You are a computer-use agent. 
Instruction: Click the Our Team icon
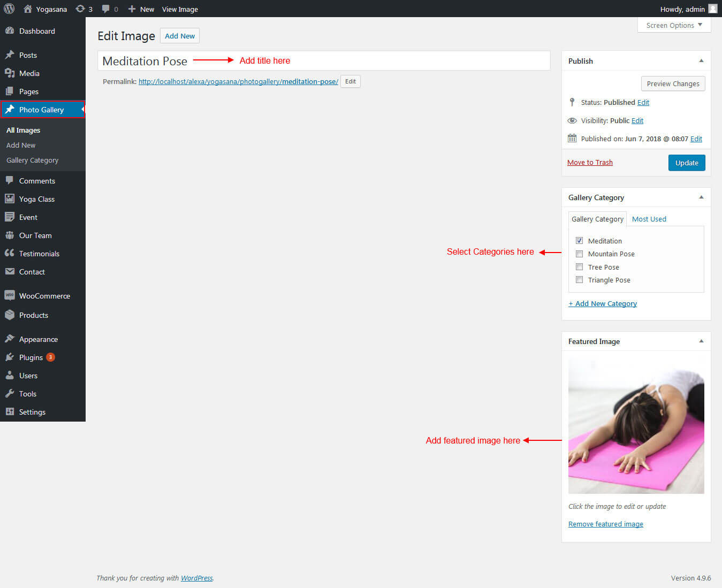point(10,235)
